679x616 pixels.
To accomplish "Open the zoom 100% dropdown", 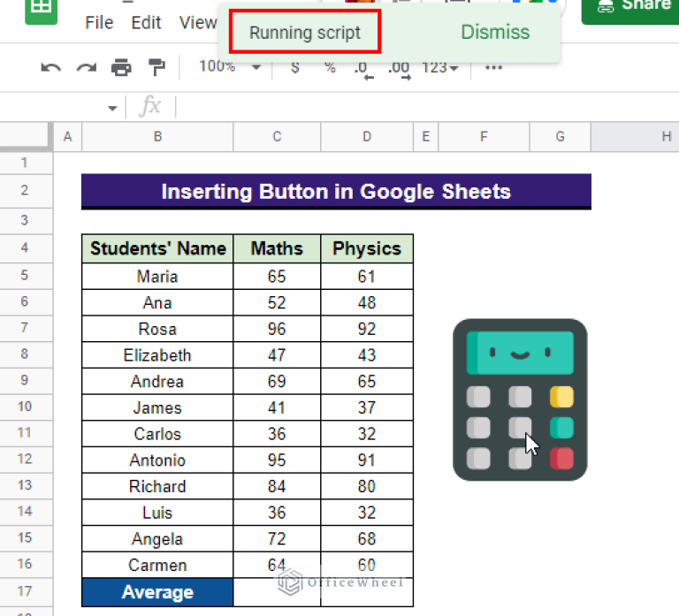I will click(x=229, y=67).
